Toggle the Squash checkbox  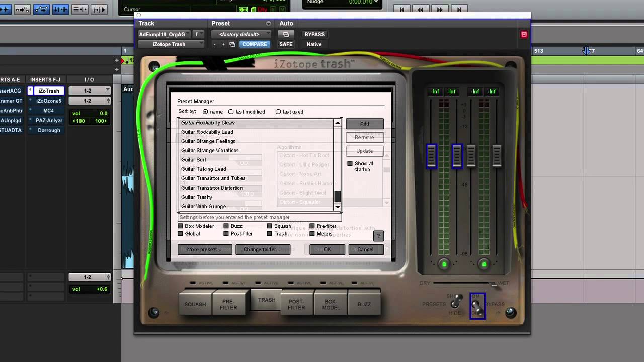tap(270, 226)
